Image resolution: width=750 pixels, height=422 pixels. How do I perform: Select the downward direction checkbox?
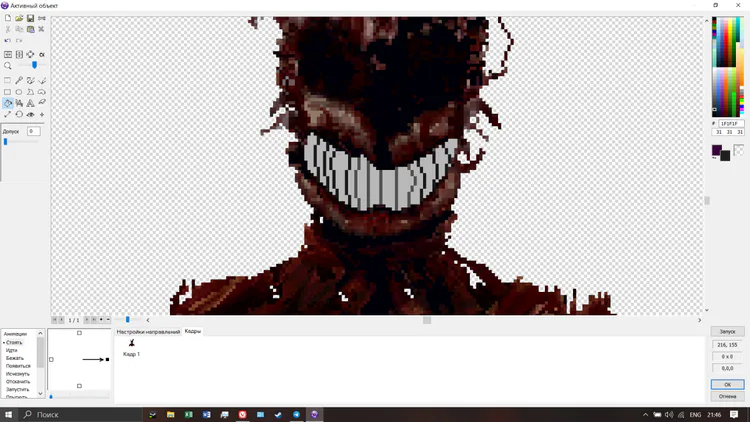[x=79, y=386]
